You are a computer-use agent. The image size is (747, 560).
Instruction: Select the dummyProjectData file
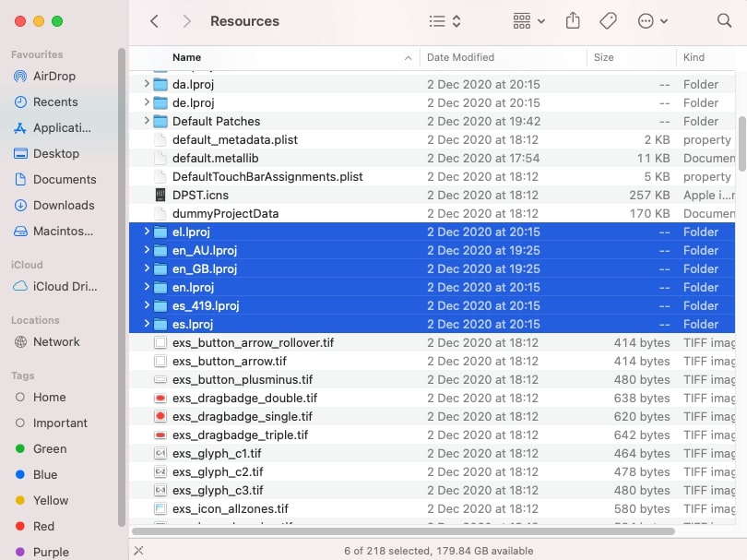coord(432,213)
